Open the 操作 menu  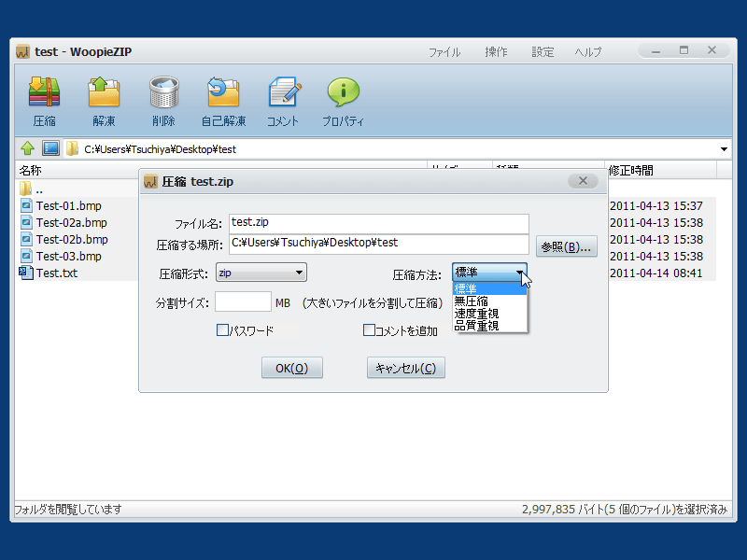(496, 52)
